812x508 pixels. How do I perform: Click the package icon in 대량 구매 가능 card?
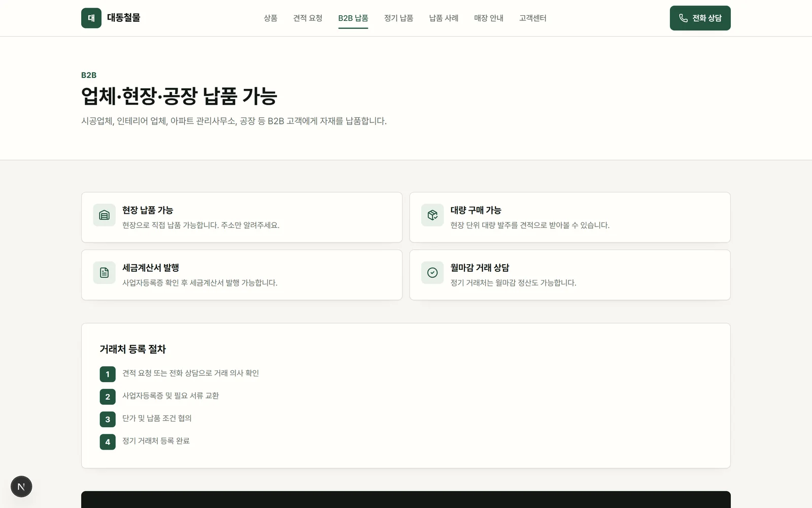[432, 215]
